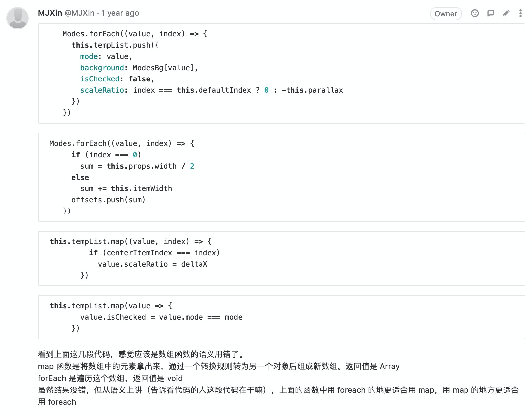Click the '1 year ago' timestamp
This screenshot has height=414, width=532.
(x=120, y=13)
